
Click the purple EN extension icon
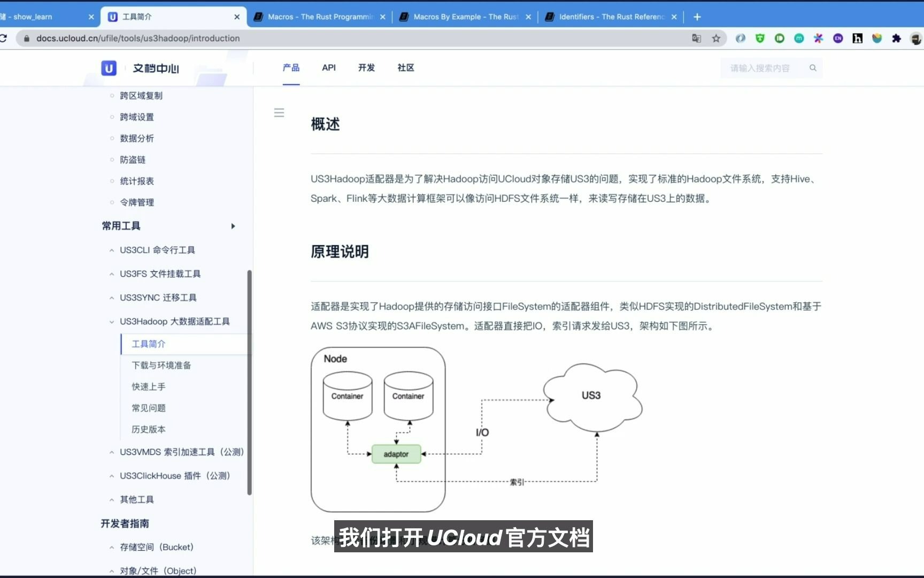tap(838, 39)
